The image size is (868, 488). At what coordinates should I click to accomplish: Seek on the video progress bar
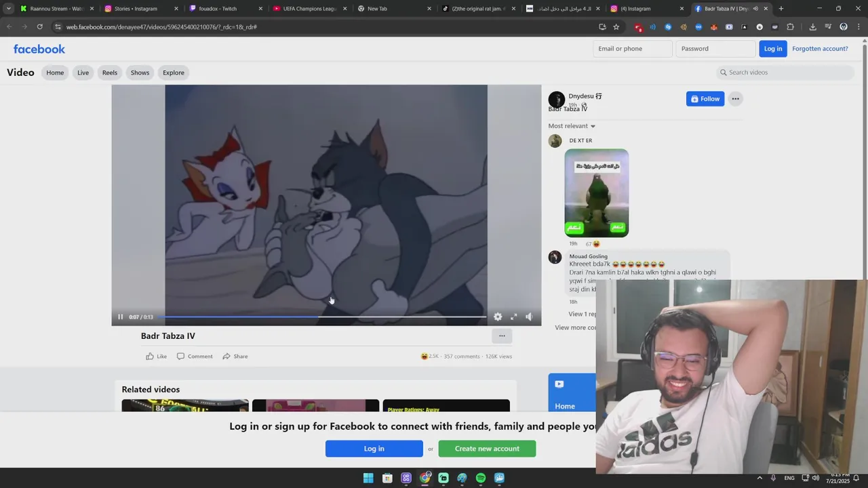(x=322, y=317)
